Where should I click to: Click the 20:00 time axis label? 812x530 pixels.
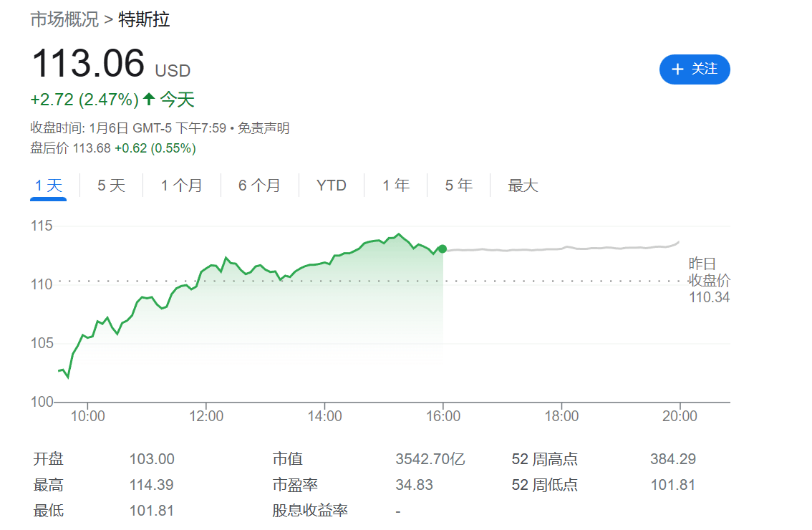pyautogui.click(x=680, y=416)
